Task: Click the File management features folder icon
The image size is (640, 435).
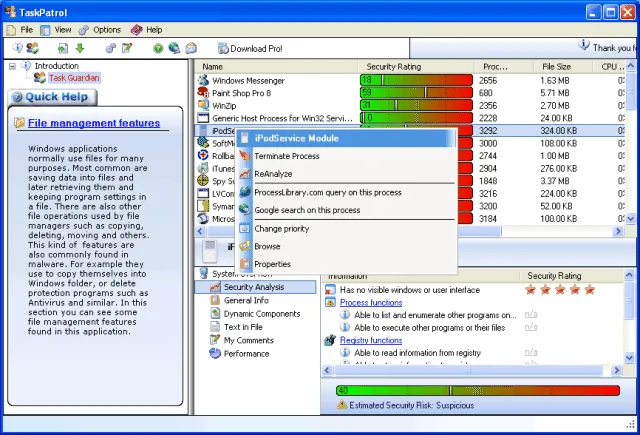Action: tap(20, 123)
